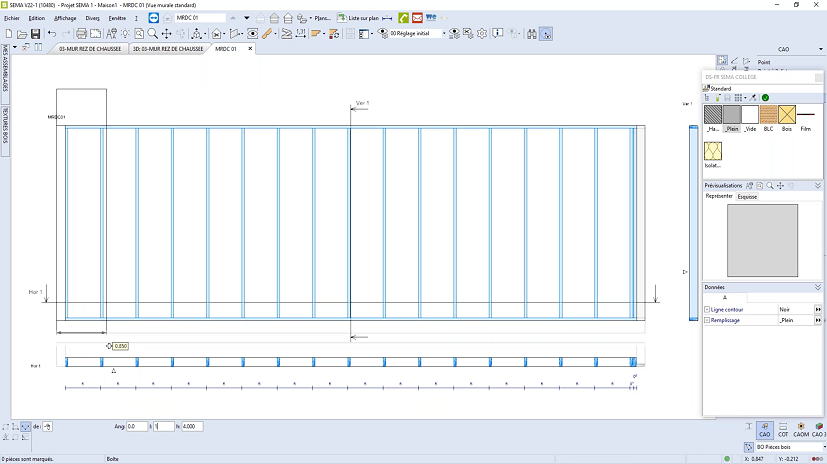Toggle the Remplissage checkbox
Viewport: 827px width, 464px height.
708,321
